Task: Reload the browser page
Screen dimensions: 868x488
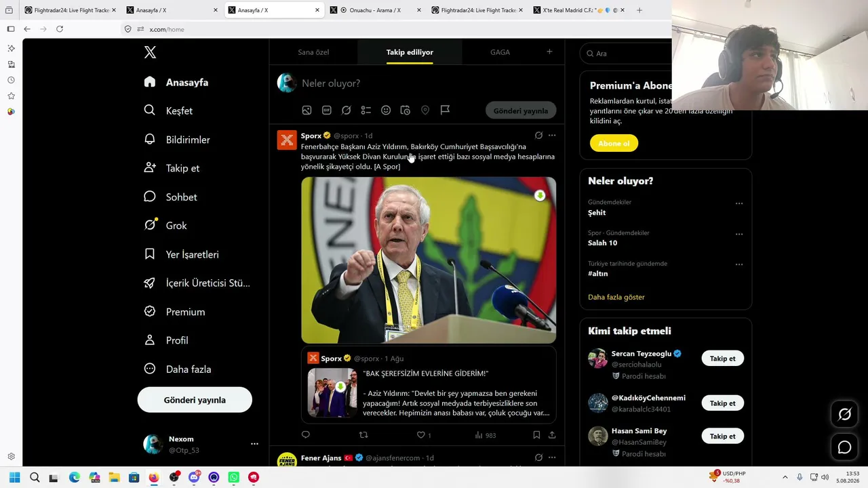Action: (x=60, y=29)
